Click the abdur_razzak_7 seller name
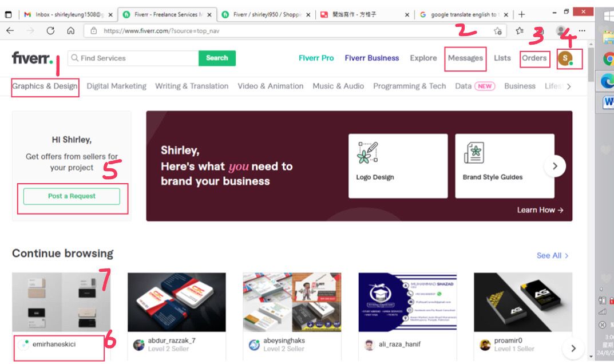The image size is (614, 364). point(172,341)
